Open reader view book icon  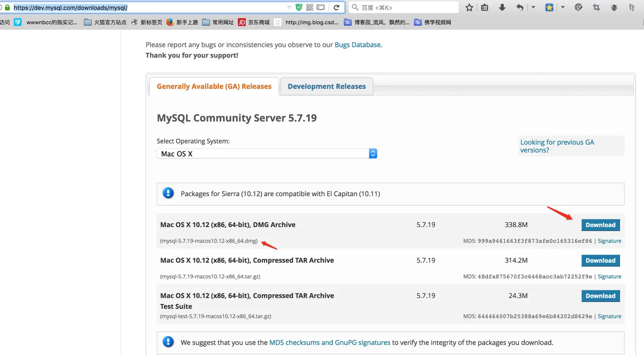[x=321, y=7]
